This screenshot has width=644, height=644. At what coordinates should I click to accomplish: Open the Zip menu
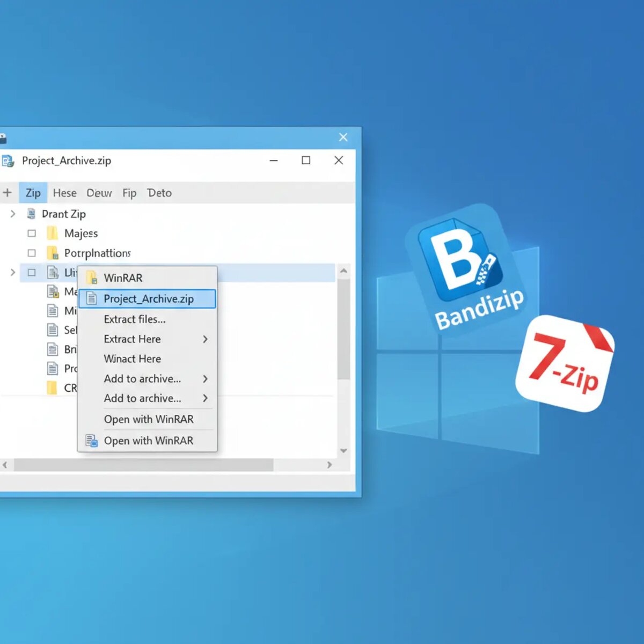click(33, 193)
